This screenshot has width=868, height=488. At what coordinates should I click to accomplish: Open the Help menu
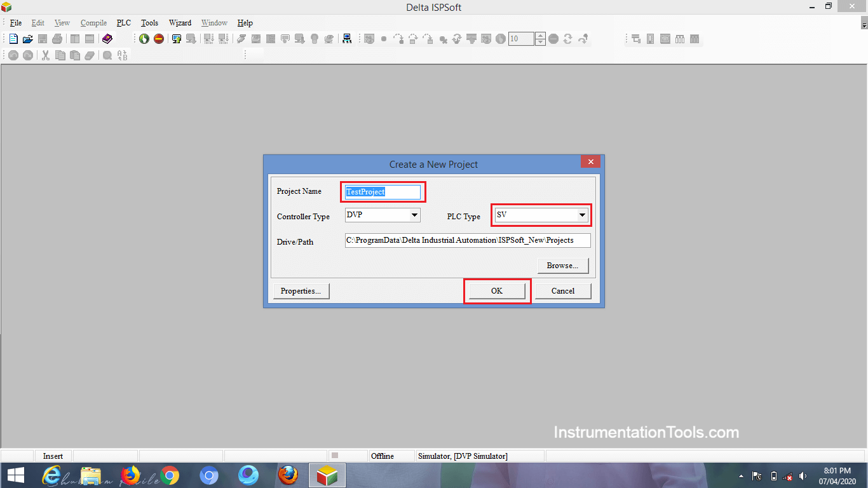245,23
